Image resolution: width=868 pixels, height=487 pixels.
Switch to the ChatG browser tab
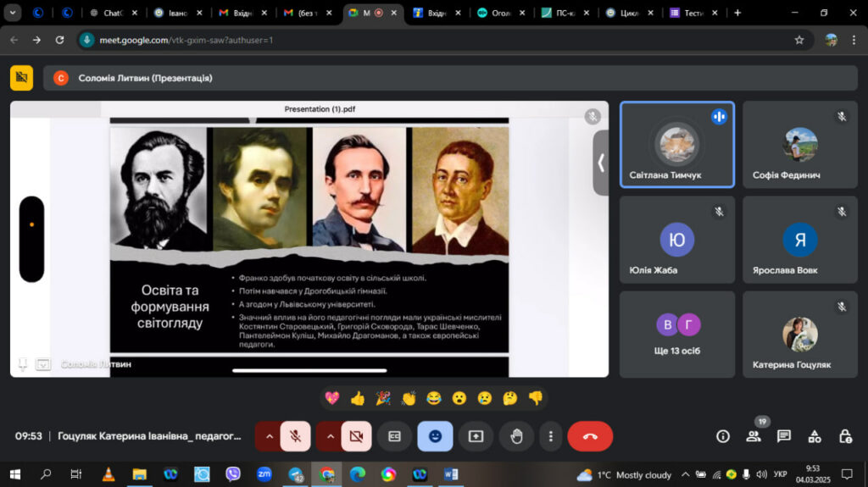click(112, 13)
